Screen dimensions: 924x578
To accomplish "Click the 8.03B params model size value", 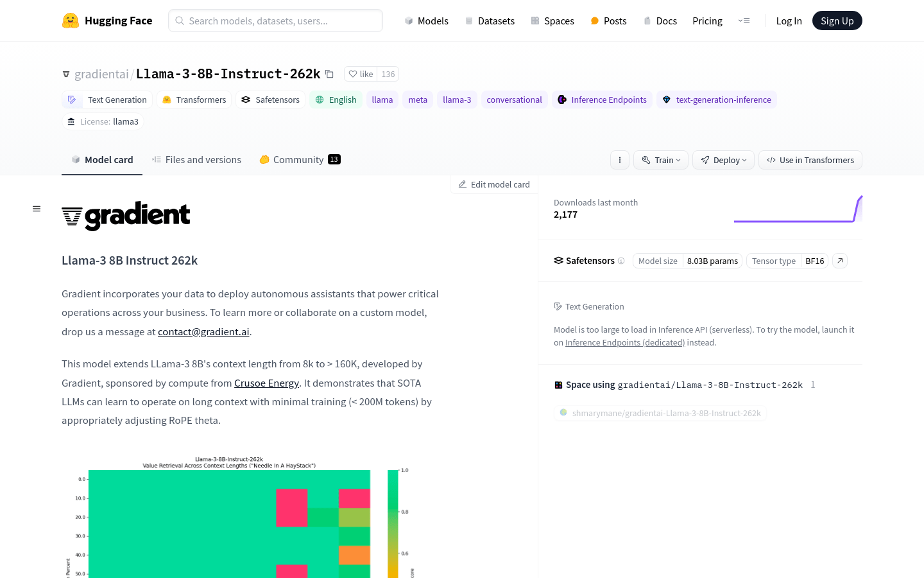I will tap(712, 261).
